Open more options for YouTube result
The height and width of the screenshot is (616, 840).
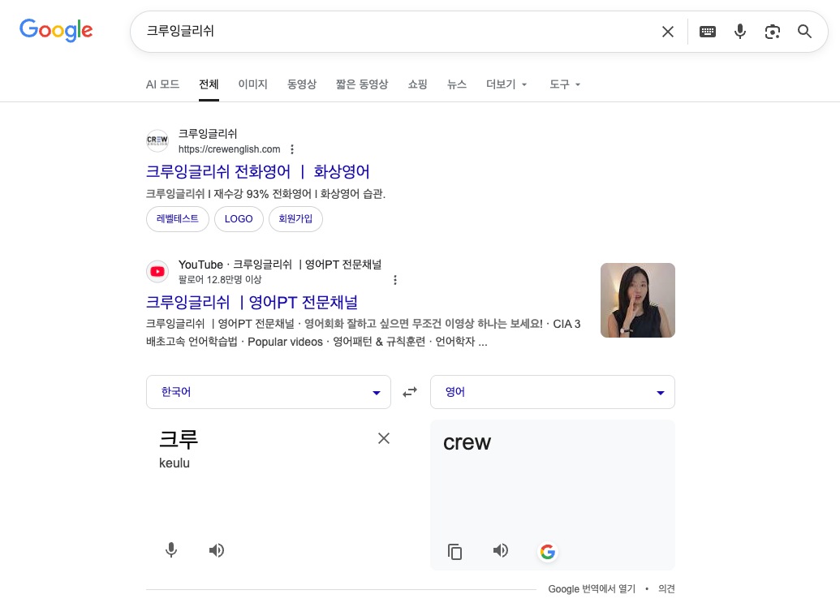(395, 280)
